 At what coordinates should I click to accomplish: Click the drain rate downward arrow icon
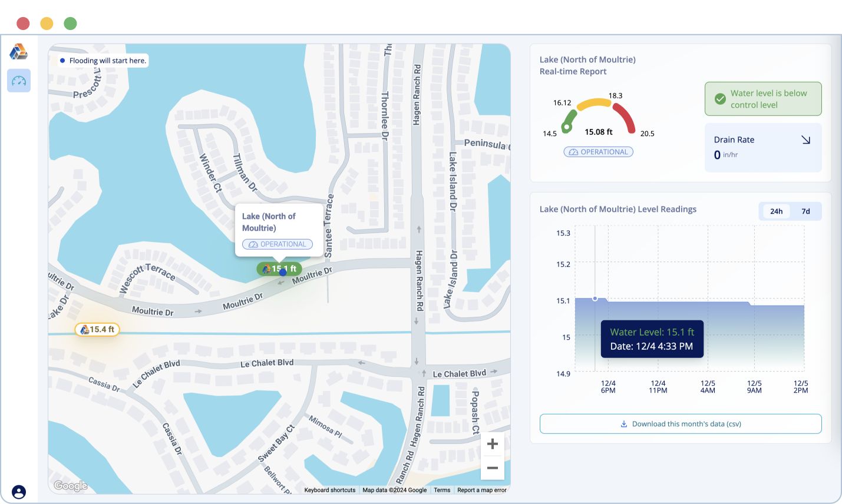click(x=806, y=139)
